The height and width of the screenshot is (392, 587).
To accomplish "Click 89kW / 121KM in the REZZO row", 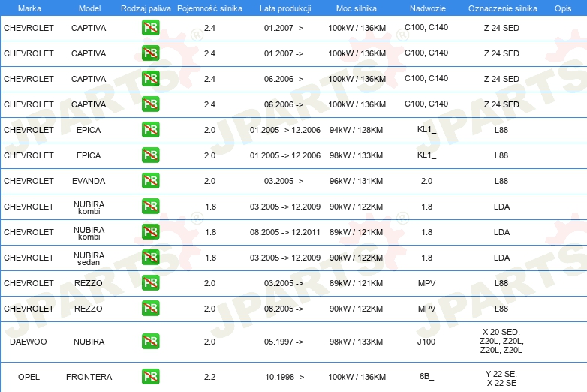I will [356, 283].
